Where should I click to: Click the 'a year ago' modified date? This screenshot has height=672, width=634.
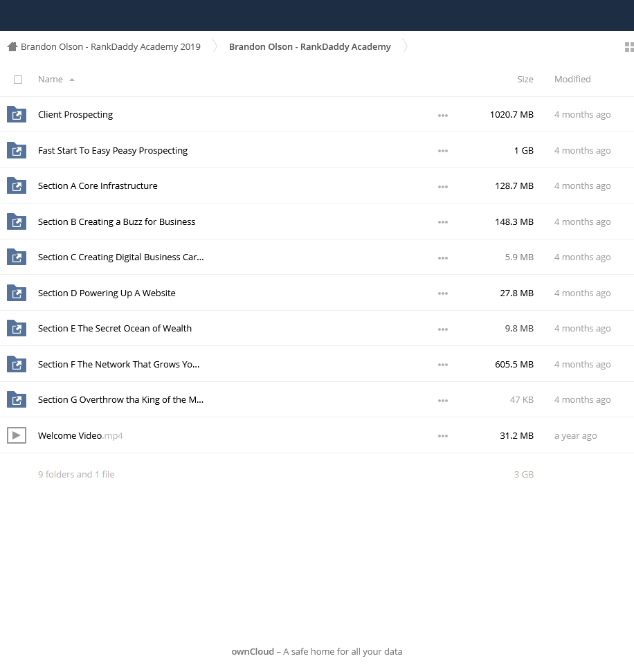coord(575,435)
